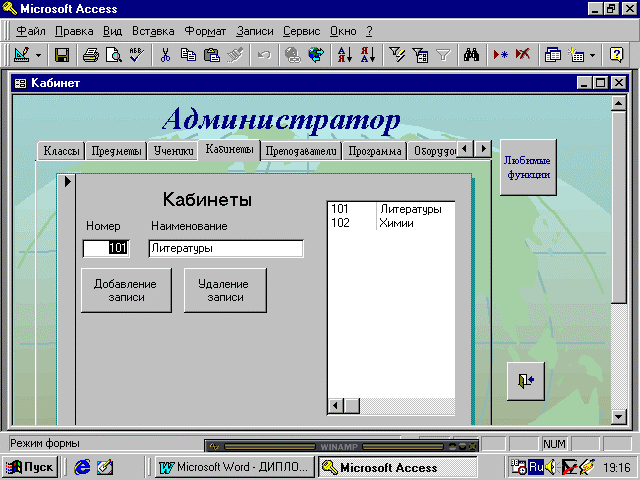Toggle the Filter by Selection icon

(x=397, y=55)
